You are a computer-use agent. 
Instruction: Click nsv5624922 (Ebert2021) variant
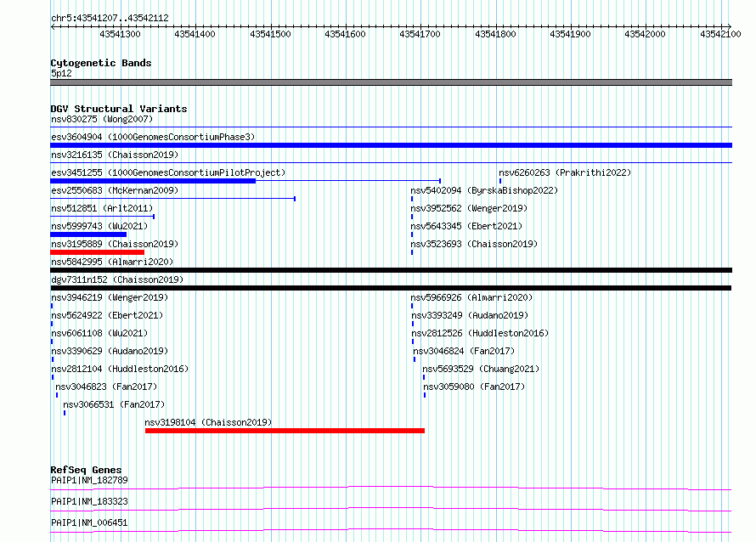107,315
